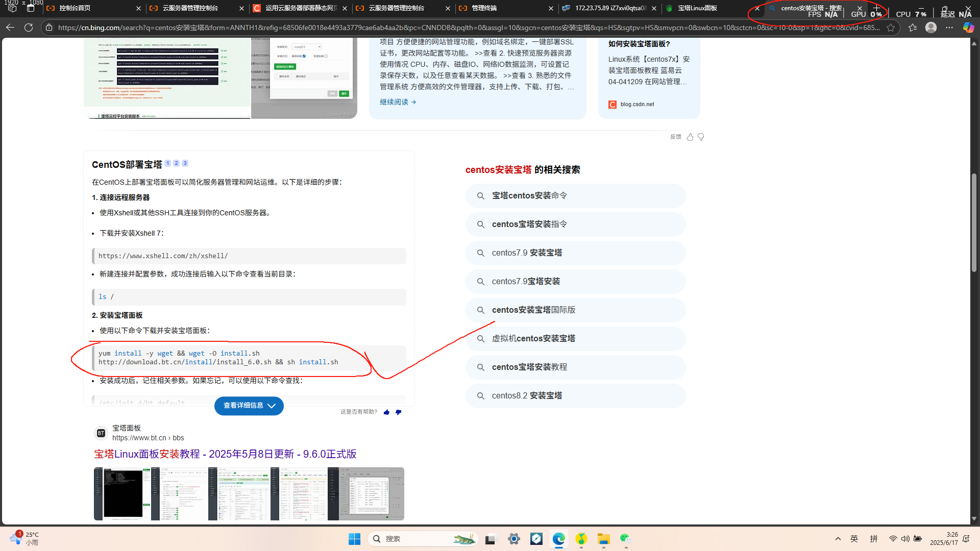Click the volume icon in system tray
The image size is (980, 551).
tap(905, 539)
